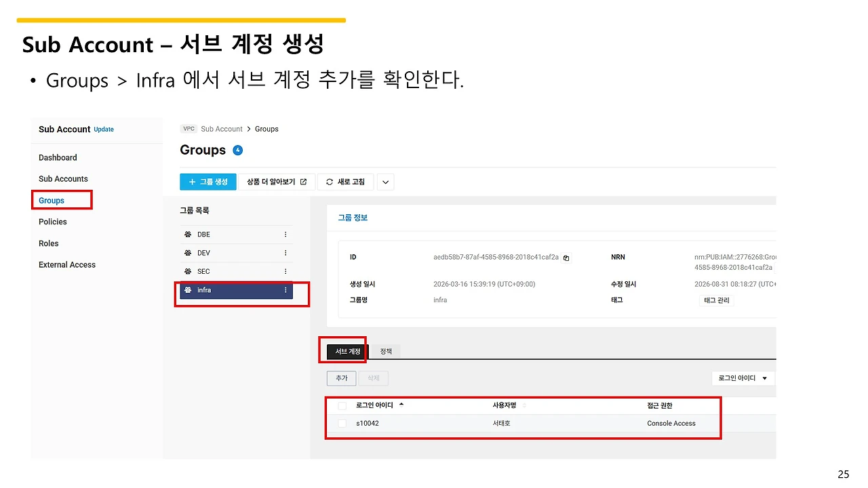
Task: Open 상품 더 알아보기 external link
Action: pyautogui.click(x=277, y=182)
